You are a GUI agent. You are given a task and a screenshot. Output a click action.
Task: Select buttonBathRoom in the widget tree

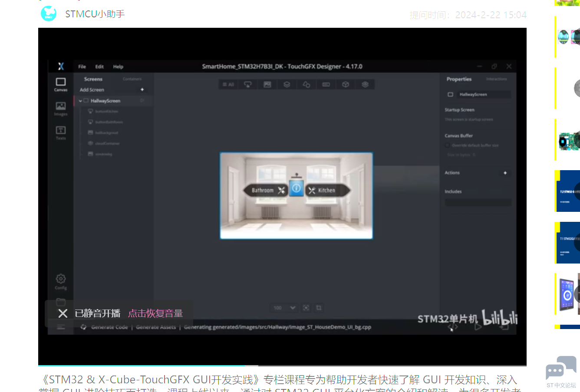pyautogui.click(x=109, y=122)
